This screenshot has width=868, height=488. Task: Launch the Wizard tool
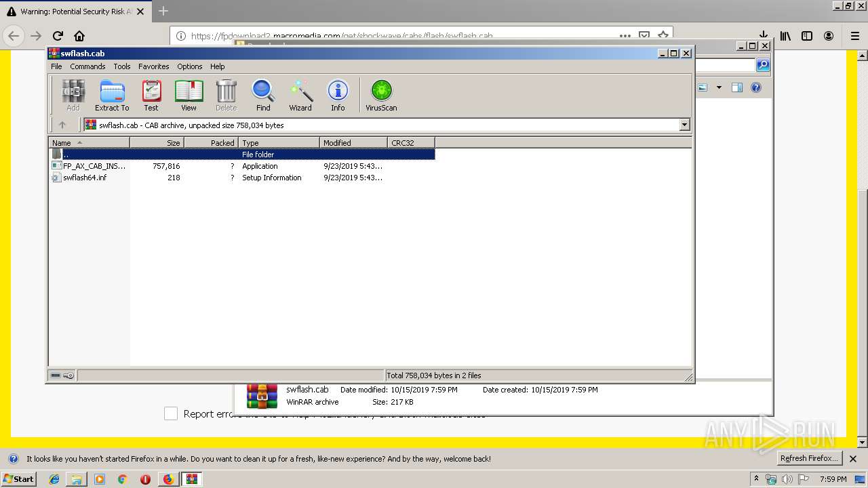(300, 95)
